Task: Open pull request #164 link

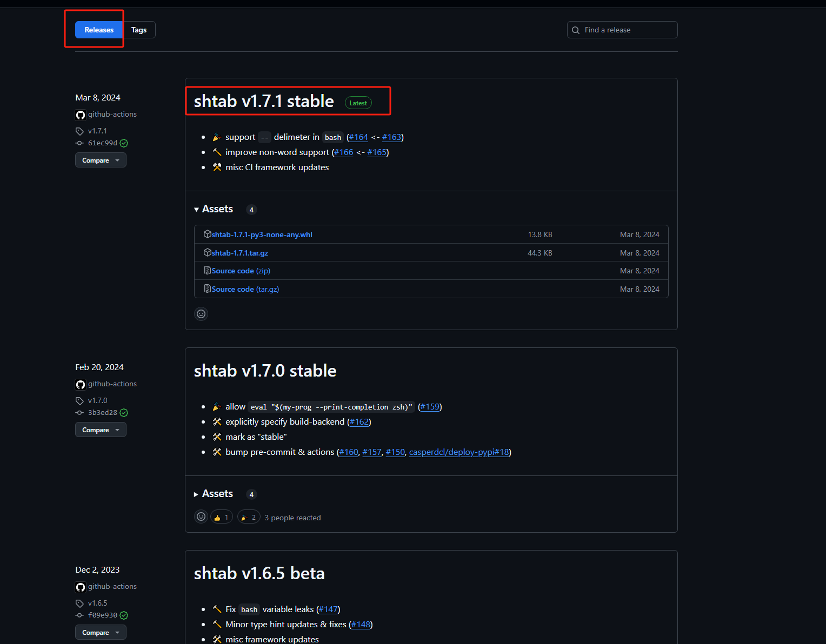Action: click(x=358, y=137)
